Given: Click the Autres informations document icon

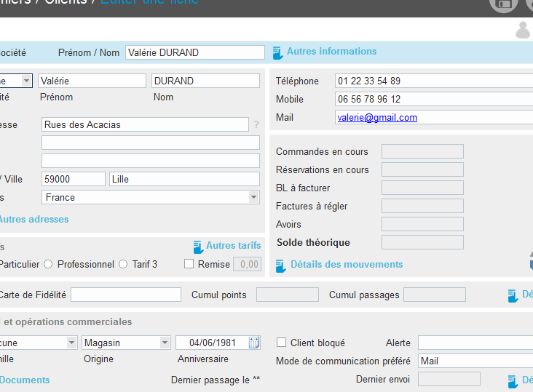Looking at the screenshot, I should [x=277, y=52].
